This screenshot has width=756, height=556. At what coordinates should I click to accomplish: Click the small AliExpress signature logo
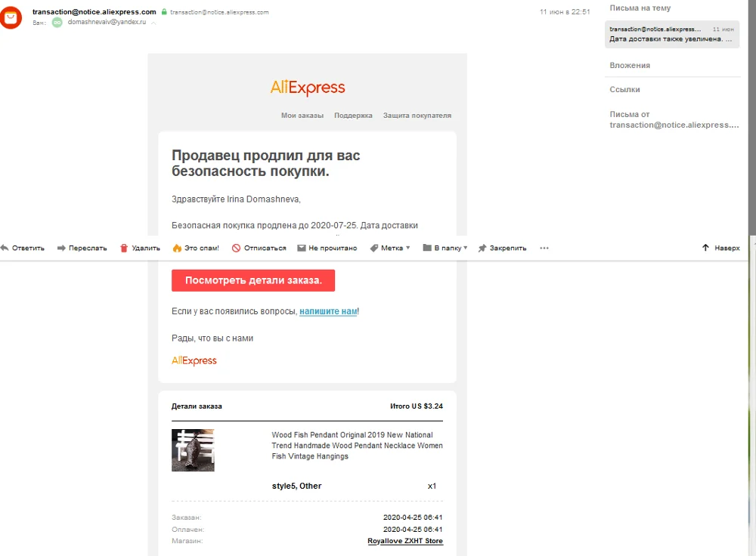pyautogui.click(x=194, y=360)
